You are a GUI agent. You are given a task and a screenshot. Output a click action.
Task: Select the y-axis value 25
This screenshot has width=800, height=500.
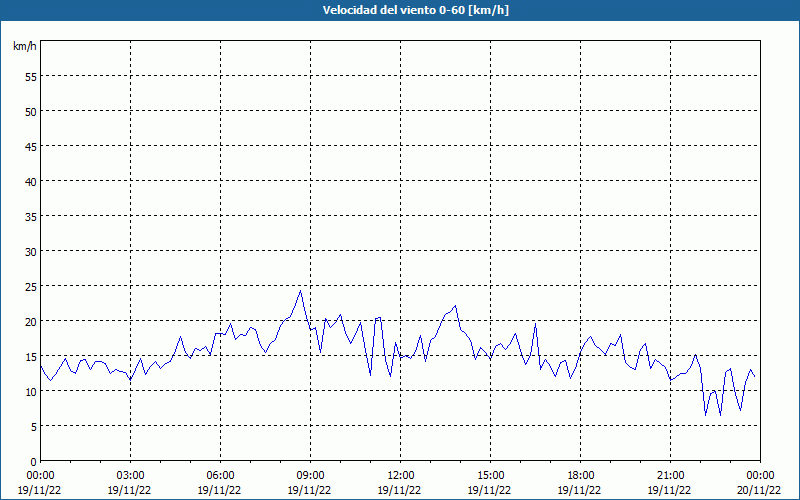[31, 287]
